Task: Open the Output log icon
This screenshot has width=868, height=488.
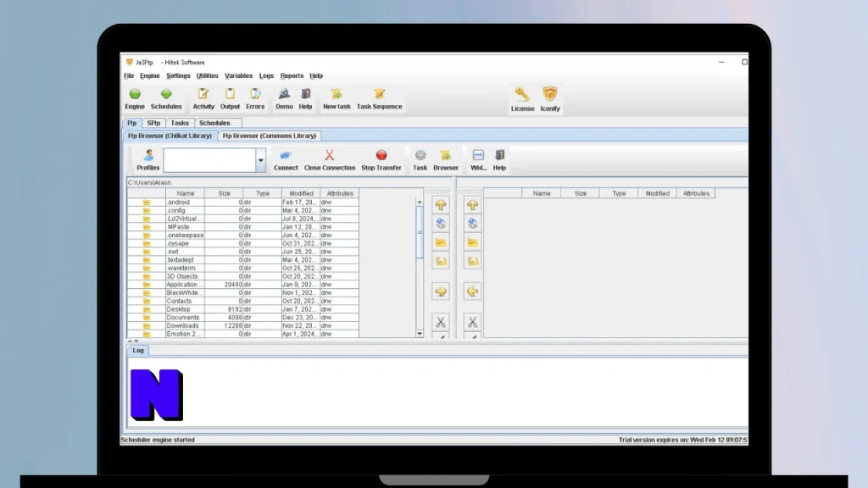Action: pyautogui.click(x=230, y=94)
